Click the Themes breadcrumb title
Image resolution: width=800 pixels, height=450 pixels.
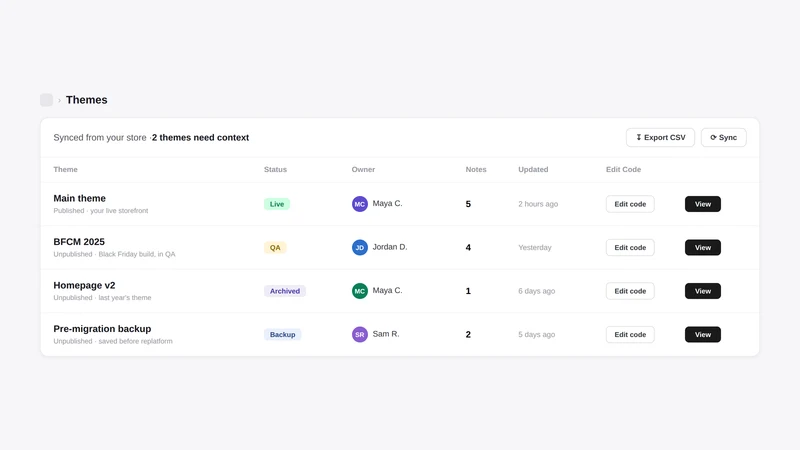87,100
